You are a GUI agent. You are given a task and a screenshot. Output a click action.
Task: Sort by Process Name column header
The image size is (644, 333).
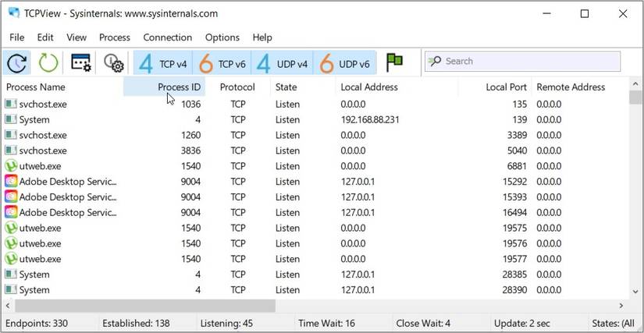[x=62, y=87]
